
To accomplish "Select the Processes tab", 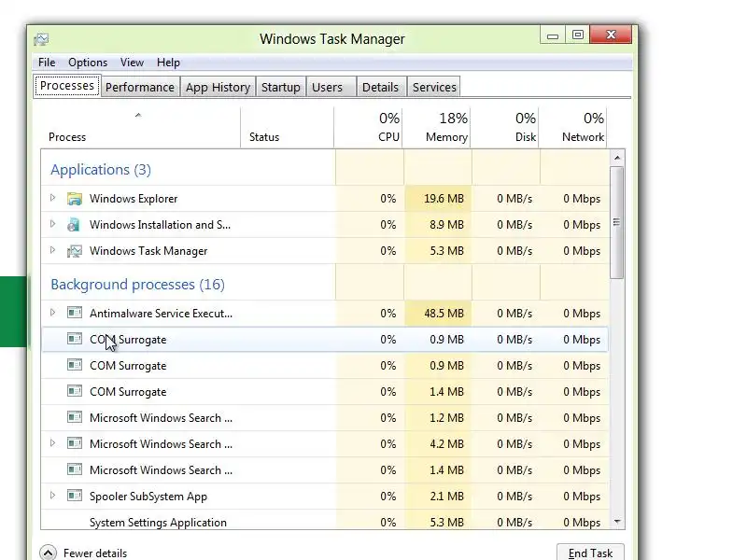I will pyautogui.click(x=67, y=86).
